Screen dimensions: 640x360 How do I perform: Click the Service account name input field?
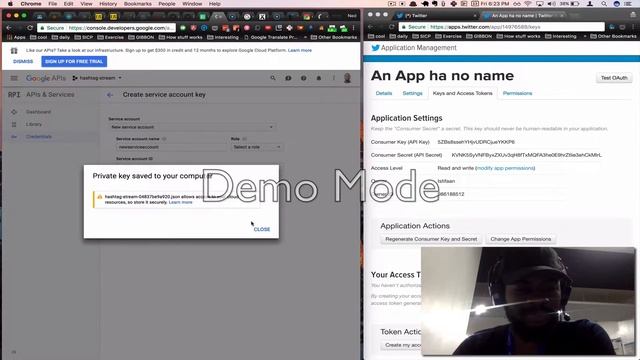[x=171, y=147]
